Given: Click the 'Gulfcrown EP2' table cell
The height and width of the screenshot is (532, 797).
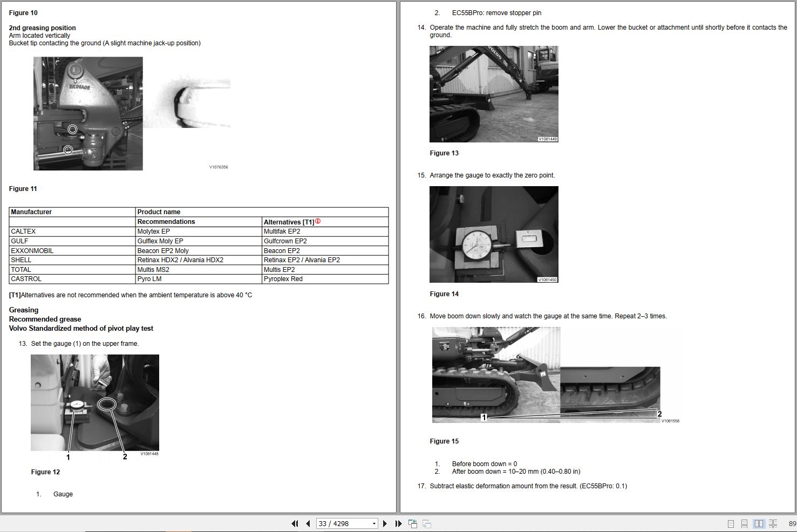Looking at the screenshot, I should pos(325,241).
